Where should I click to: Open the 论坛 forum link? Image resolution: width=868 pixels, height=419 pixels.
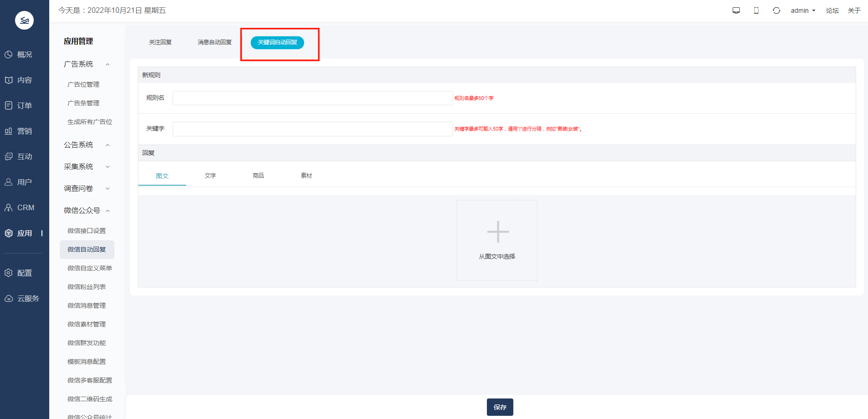pos(832,10)
